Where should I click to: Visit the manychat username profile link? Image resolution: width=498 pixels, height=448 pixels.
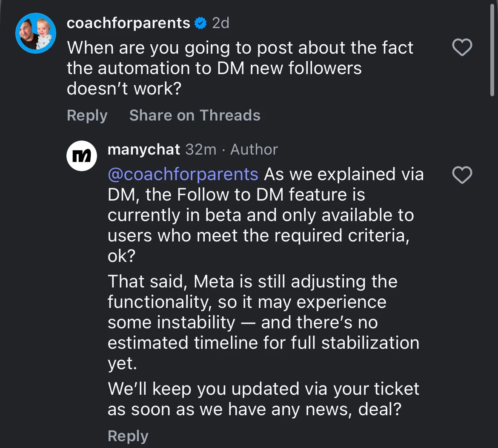pos(144,149)
